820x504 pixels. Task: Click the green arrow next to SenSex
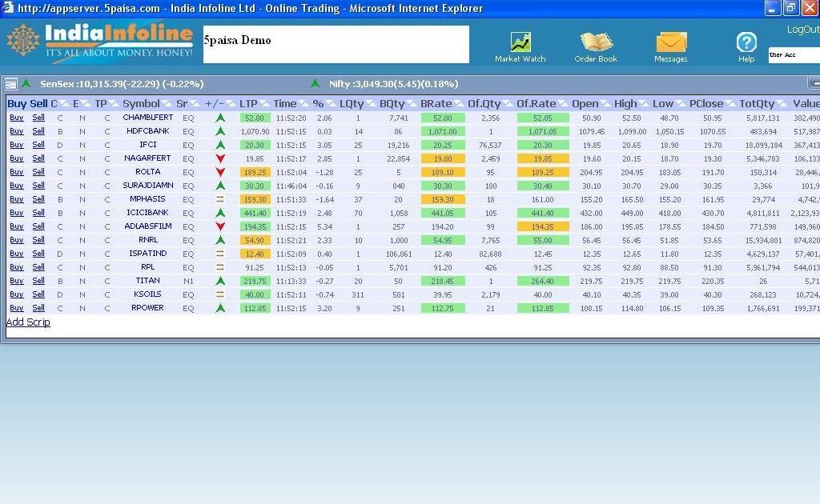(26, 83)
